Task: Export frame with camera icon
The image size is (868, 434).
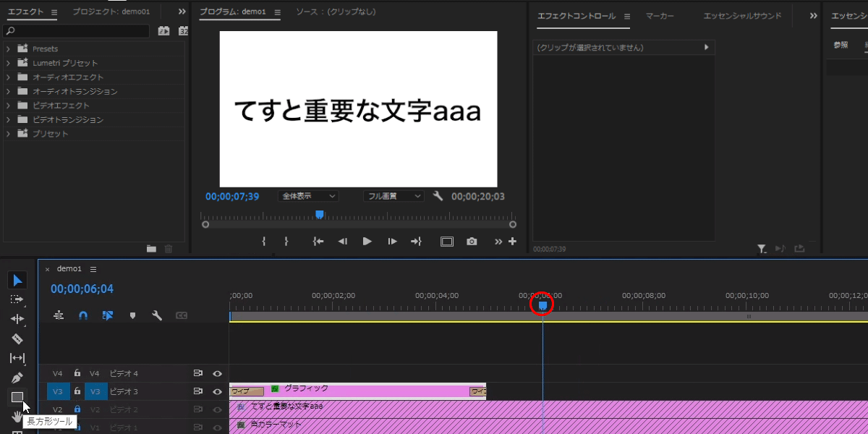Action: click(472, 242)
